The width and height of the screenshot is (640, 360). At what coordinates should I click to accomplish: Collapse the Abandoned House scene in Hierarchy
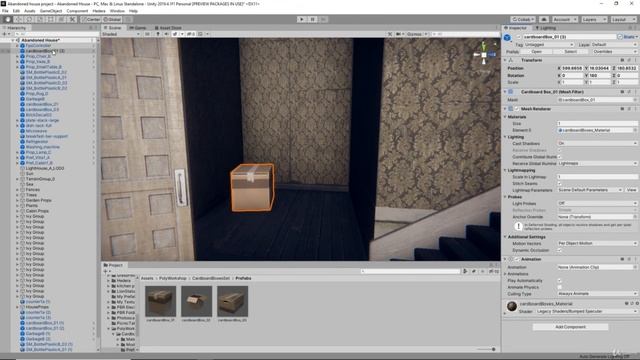tap(13, 40)
